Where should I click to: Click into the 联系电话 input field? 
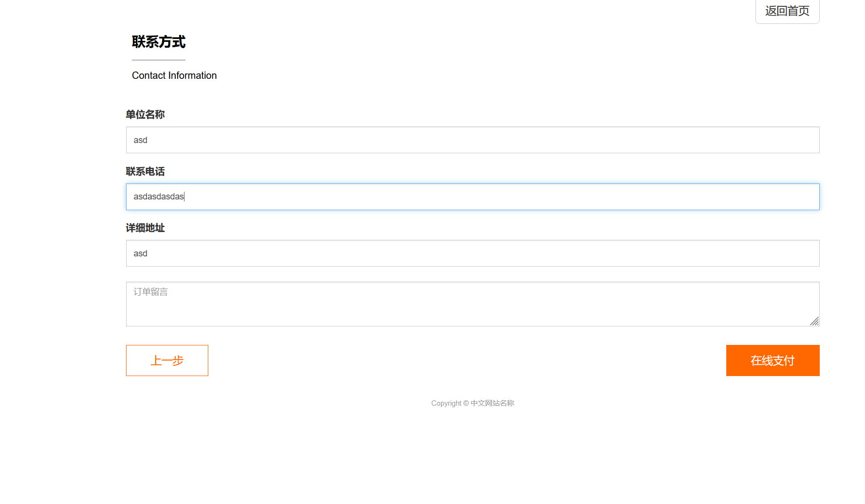473,197
